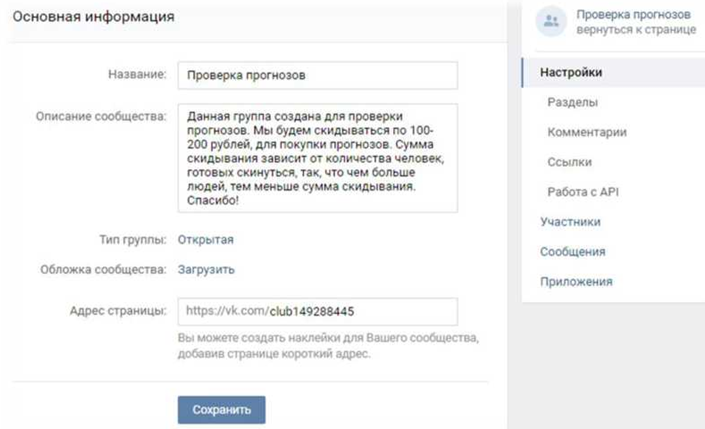Click the вернуться к странице link
Image resolution: width=705 pixels, height=429 pixels.
635,30
